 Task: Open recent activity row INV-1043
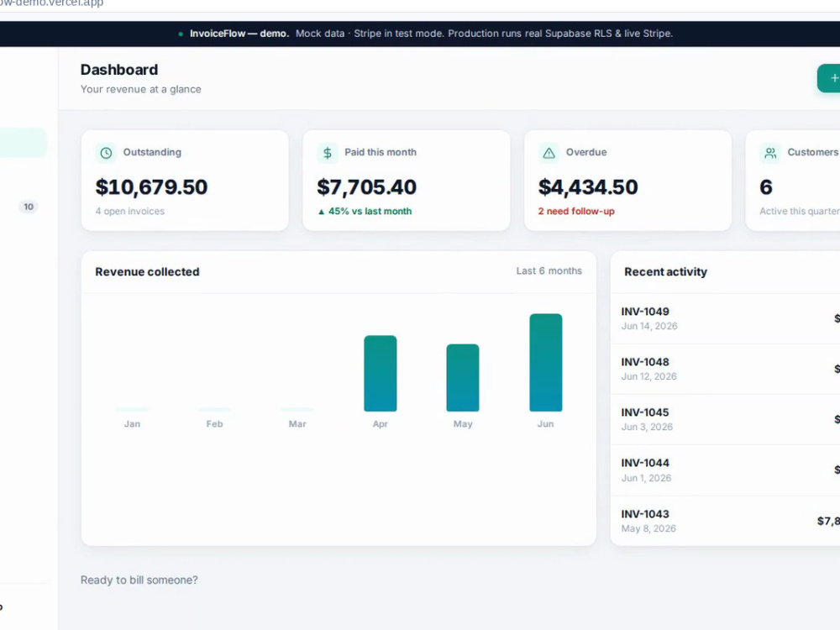click(x=726, y=521)
